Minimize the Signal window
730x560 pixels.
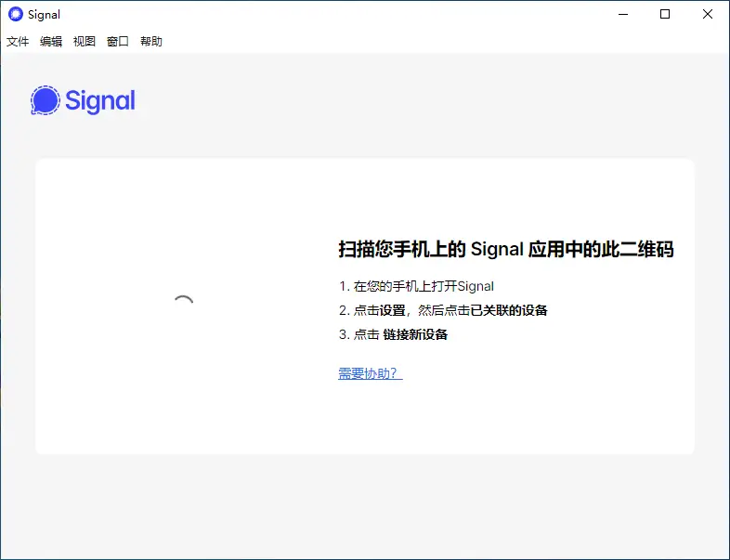tap(621, 14)
